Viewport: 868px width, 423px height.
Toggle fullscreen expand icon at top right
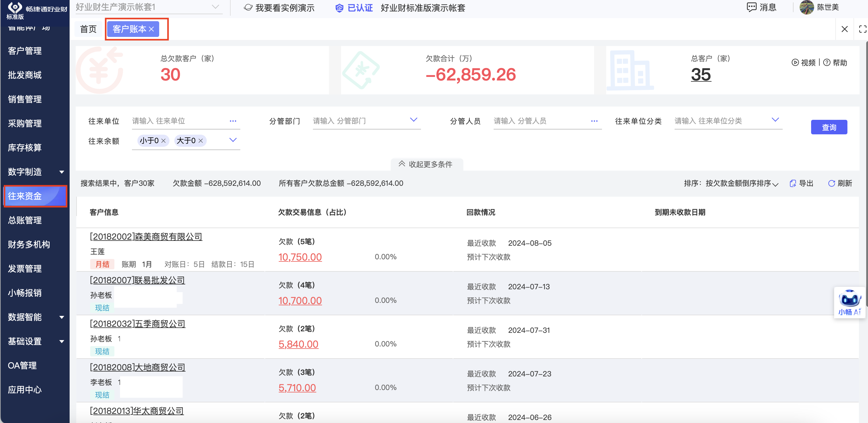click(862, 29)
